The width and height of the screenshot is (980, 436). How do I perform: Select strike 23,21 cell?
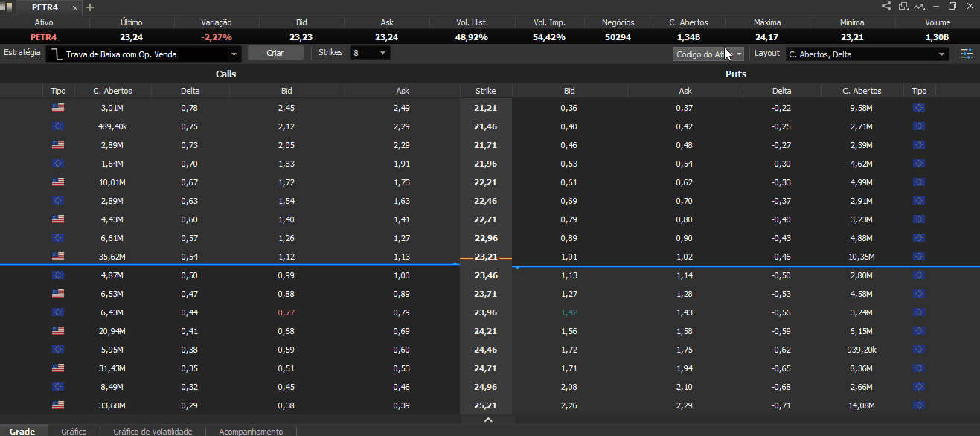tap(485, 257)
